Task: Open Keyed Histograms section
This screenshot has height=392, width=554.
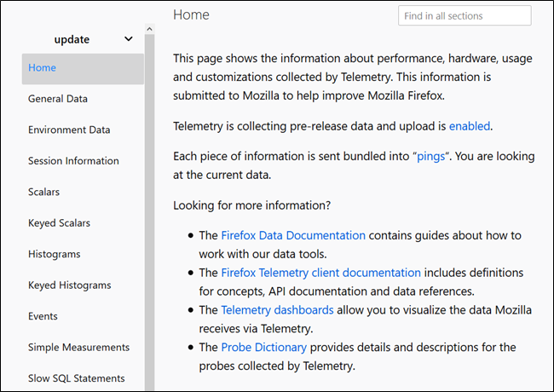Action: coord(68,285)
